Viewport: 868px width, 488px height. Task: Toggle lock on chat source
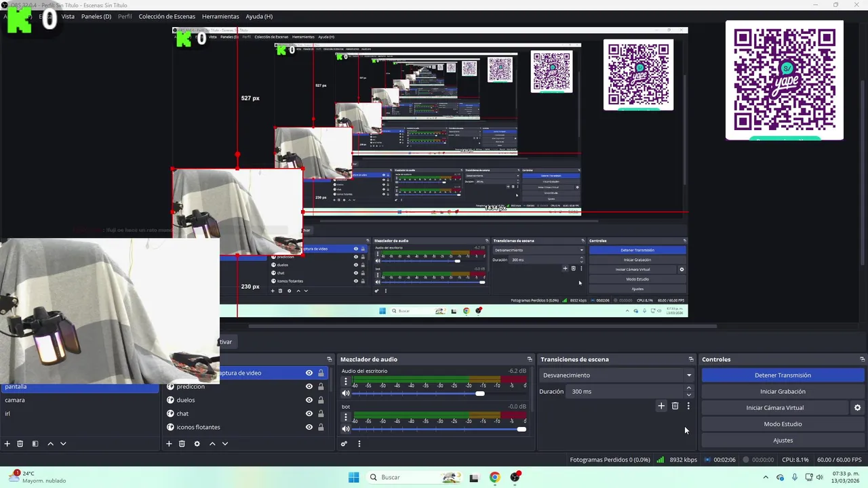coord(321,413)
